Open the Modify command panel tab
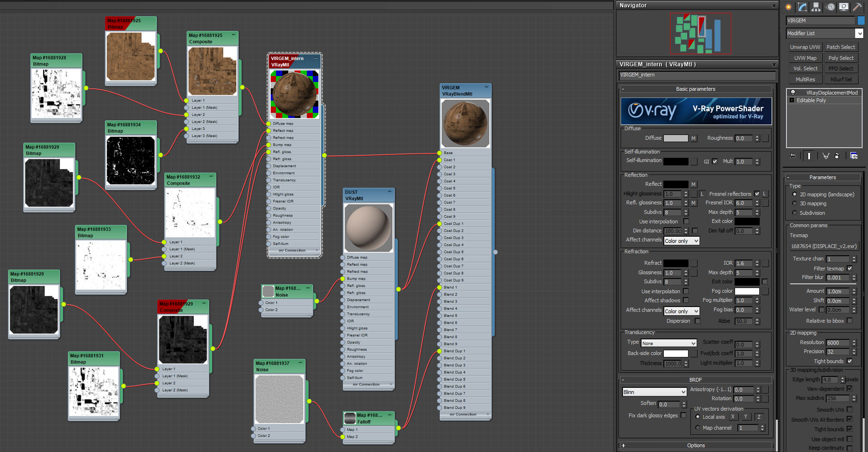 click(x=802, y=7)
